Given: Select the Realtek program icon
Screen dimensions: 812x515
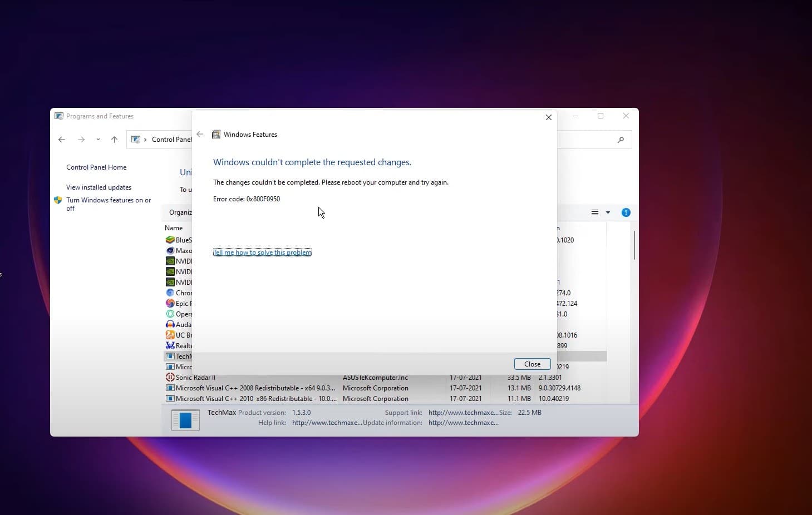Looking at the screenshot, I should [170, 345].
